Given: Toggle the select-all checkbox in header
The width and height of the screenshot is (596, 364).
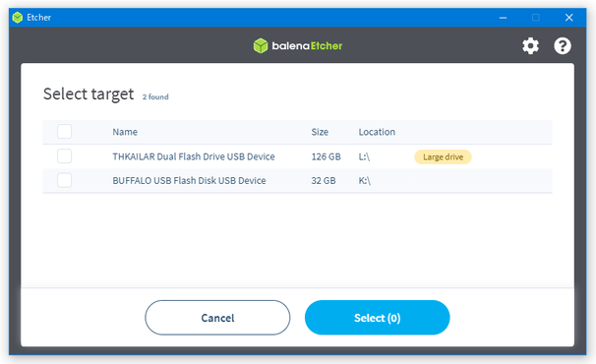Looking at the screenshot, I should click(x=64, y=132).
